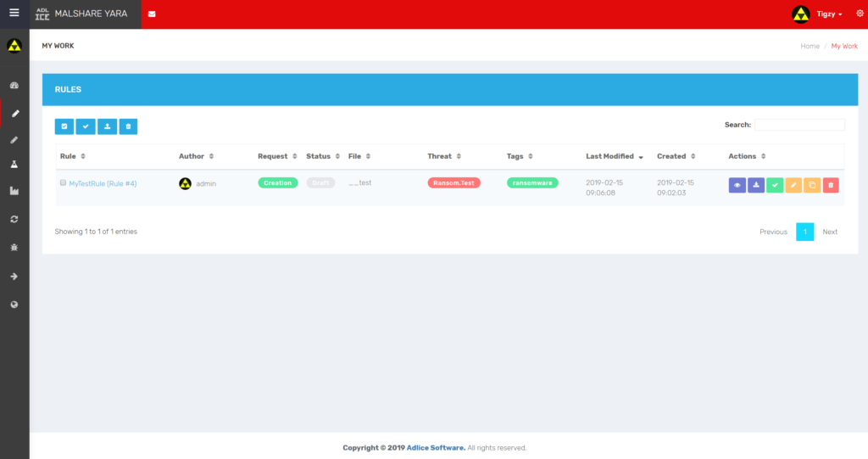Open the Tigzy user dropdown menu

click(828, 14)
